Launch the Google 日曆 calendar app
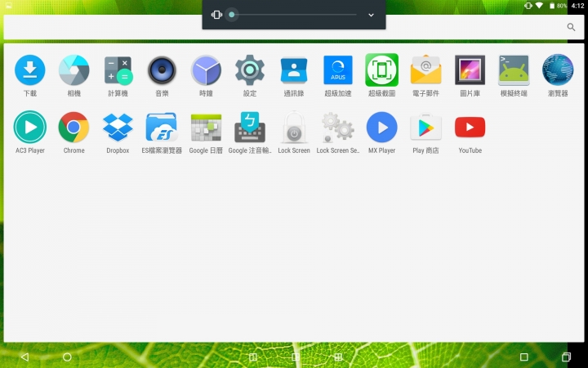Image resolution: width=588 pixels, height=368 pixels. click(x=206, y=127)
